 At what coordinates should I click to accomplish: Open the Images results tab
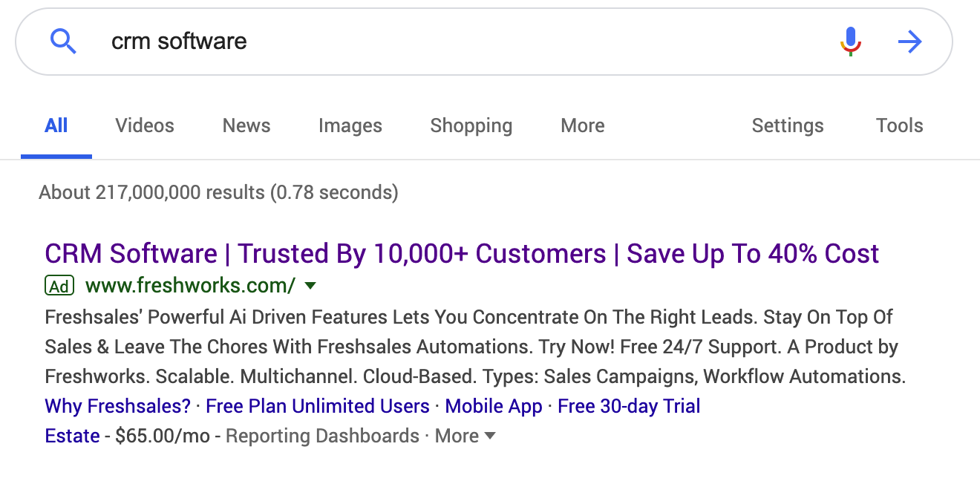350,126
